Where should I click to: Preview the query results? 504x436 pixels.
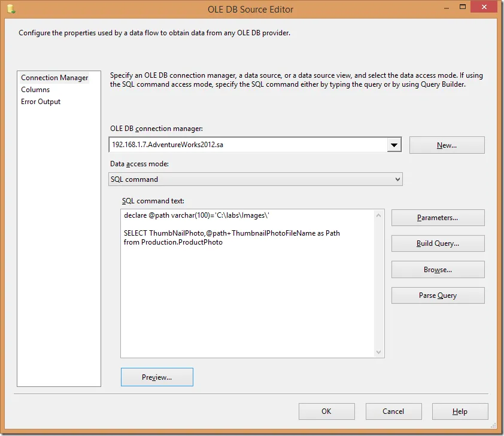(157, 377)
